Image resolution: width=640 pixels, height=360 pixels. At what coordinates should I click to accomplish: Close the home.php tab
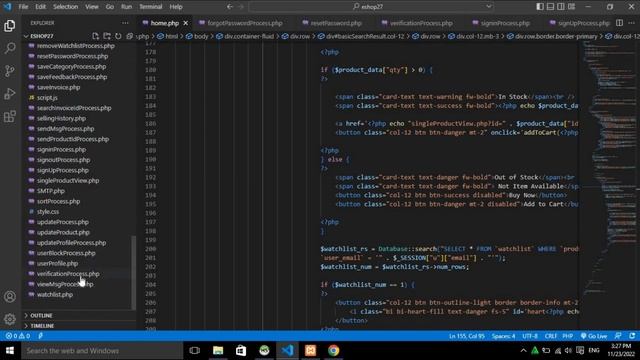click(x=186, y=23)
